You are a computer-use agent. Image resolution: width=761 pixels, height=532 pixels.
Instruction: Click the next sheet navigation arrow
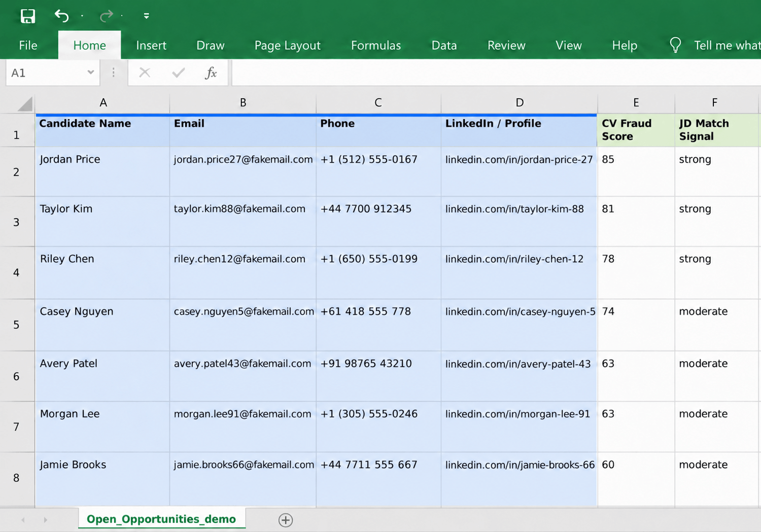45,520
